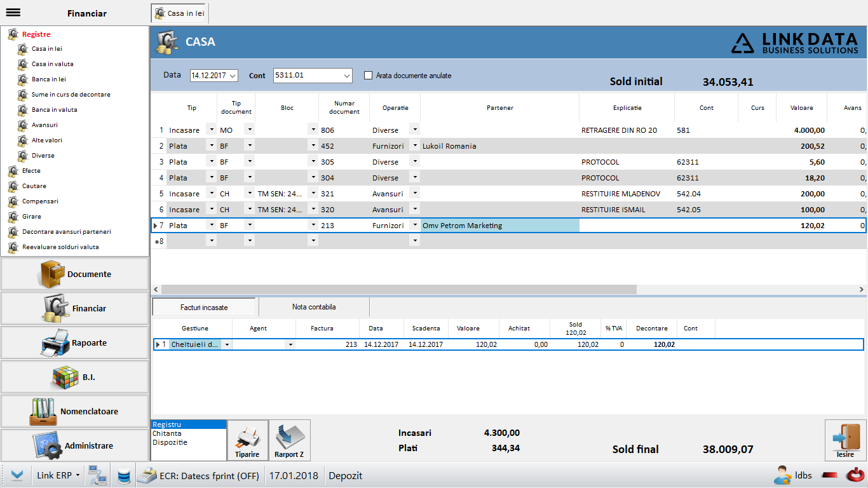The height and width of the screenshot is (488, 868).
Task: Open Operatie dropdown in empty row 8
Action: (414, 241)
